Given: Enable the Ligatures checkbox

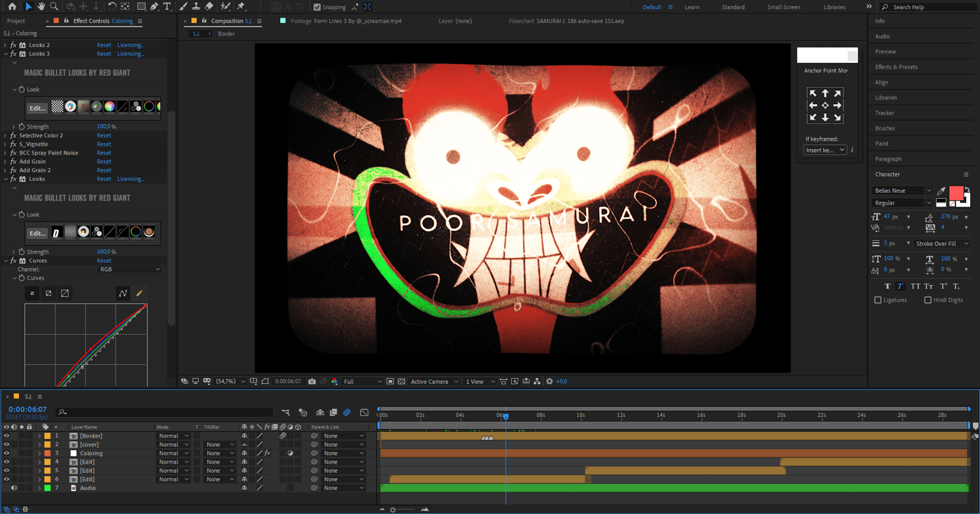Looking at the screenshot, I should 877,300.
